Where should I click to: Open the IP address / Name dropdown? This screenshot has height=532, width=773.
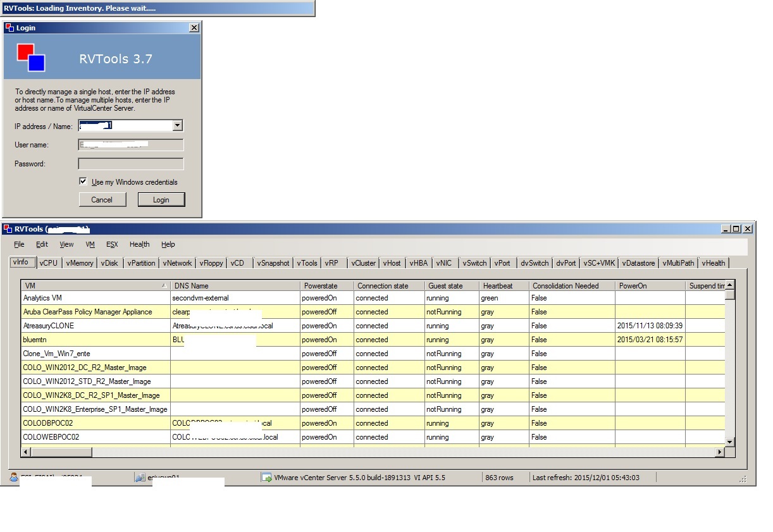tap(178, 126)
